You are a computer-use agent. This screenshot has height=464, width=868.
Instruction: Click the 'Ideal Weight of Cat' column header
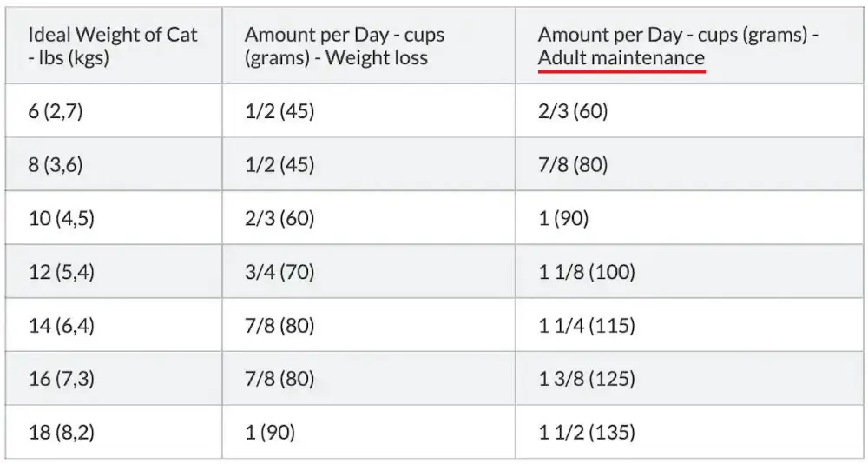113,46
